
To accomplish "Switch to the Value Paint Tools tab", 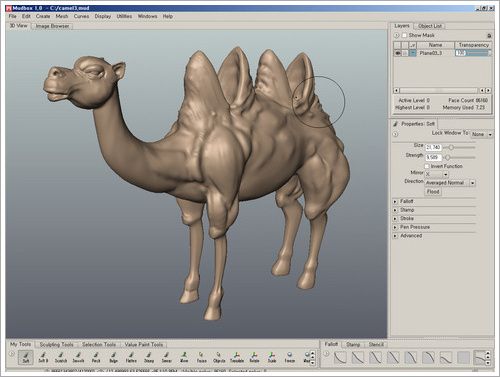I will [x=144, y=344].
